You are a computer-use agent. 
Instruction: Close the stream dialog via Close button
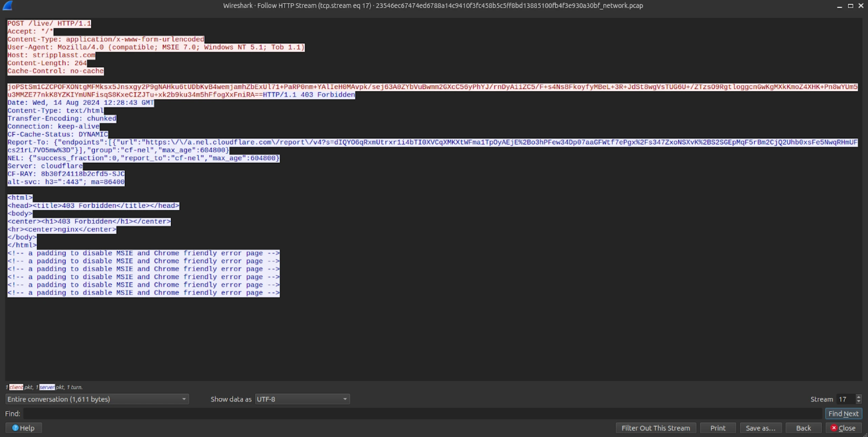(844, 428)
